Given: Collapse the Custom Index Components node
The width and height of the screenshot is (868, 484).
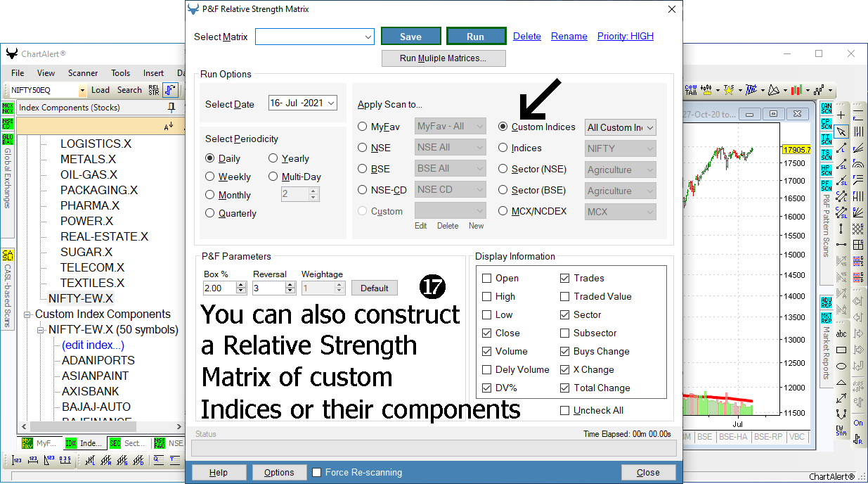Looking at the screenshot, I should point(27,314).
